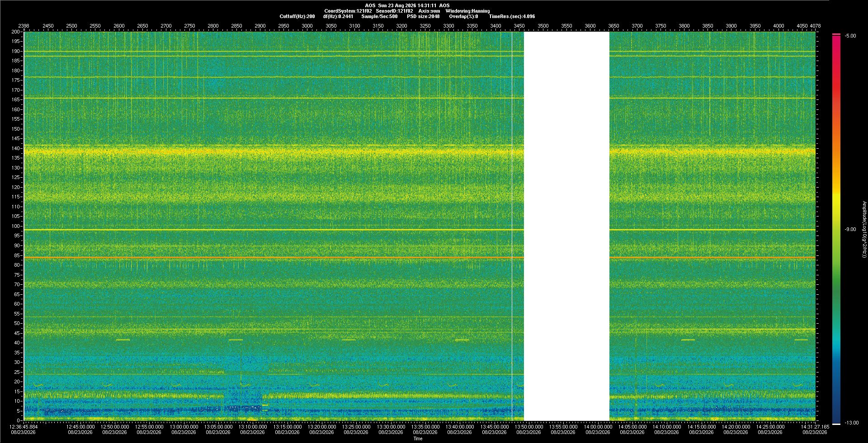
Task: Click the 10 Hz frequency axis label
Action: tap(17, 401)
